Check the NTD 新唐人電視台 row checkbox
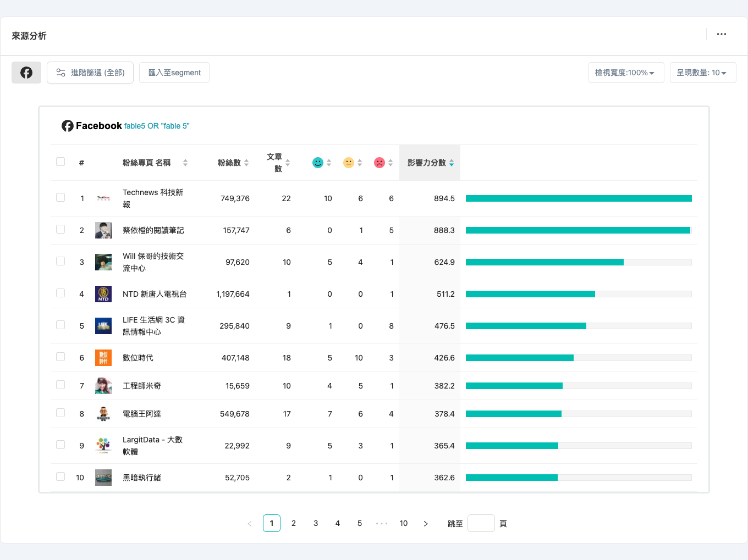 click(61, 293)
